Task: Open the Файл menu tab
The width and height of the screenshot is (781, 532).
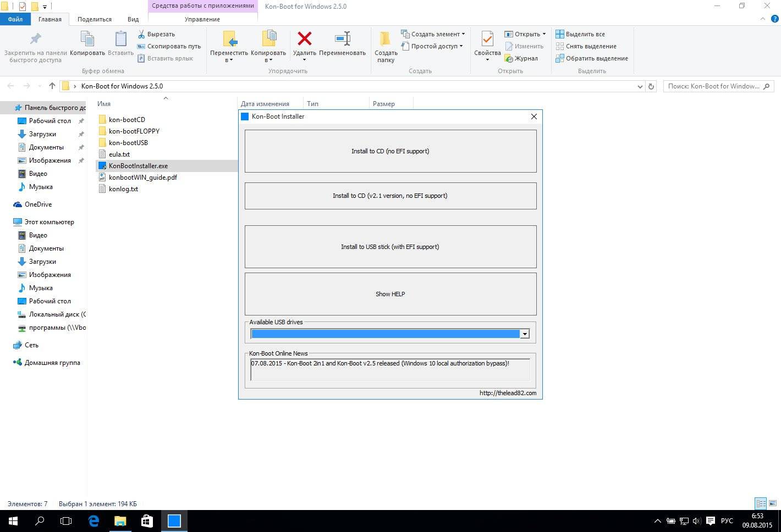Action: tap(15, 19)
